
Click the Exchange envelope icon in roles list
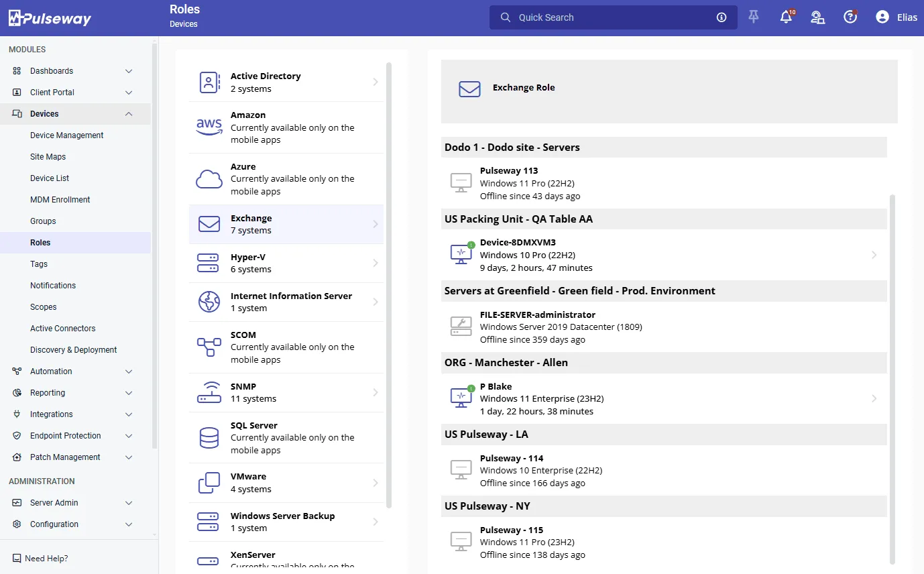(209, 224)
